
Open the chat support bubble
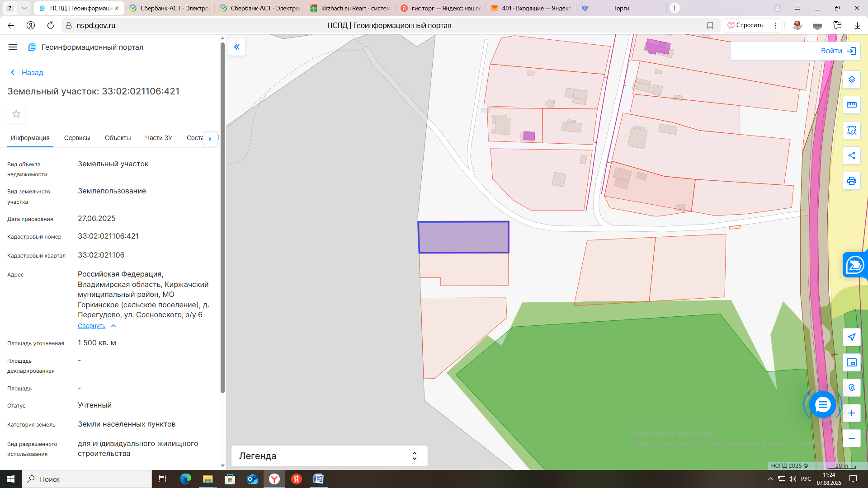coord(822,404)
